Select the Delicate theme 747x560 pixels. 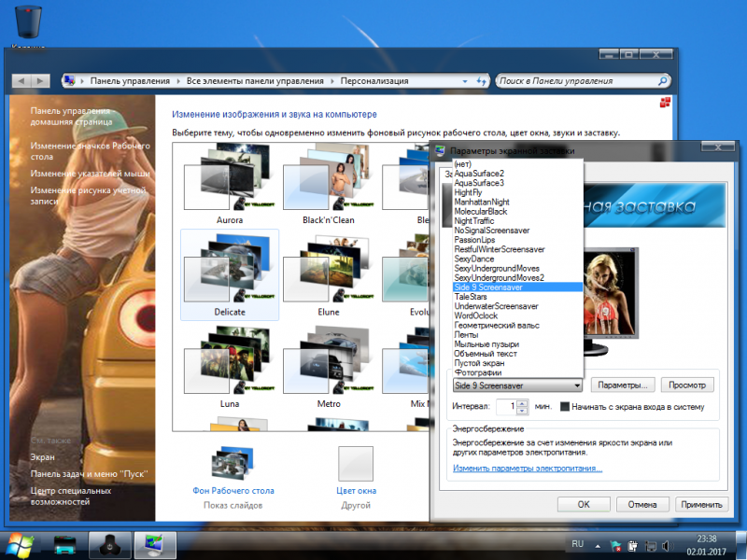click(230, 274)
